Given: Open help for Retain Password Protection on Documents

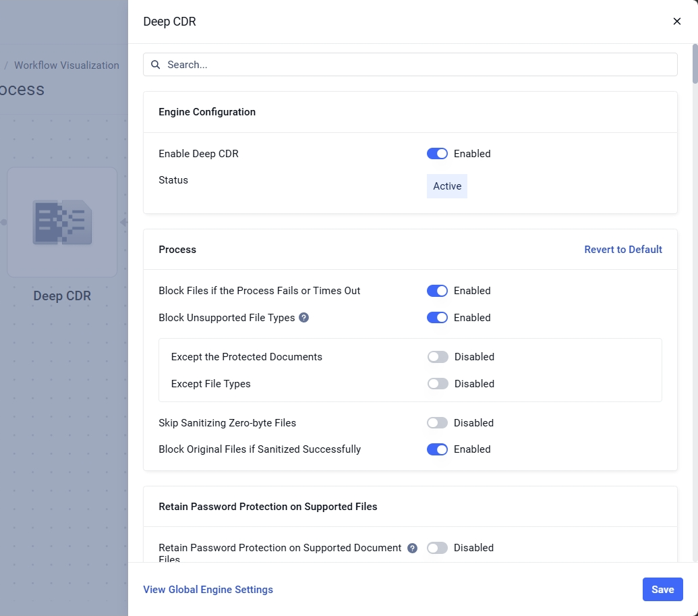Looking at the screenshot, I should [x=412, y=549].
